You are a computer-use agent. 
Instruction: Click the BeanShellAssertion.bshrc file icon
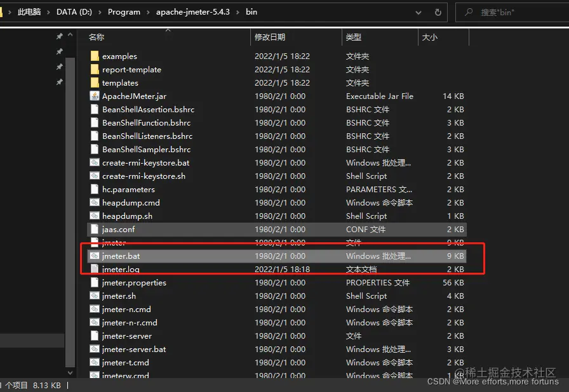[95, 109]
